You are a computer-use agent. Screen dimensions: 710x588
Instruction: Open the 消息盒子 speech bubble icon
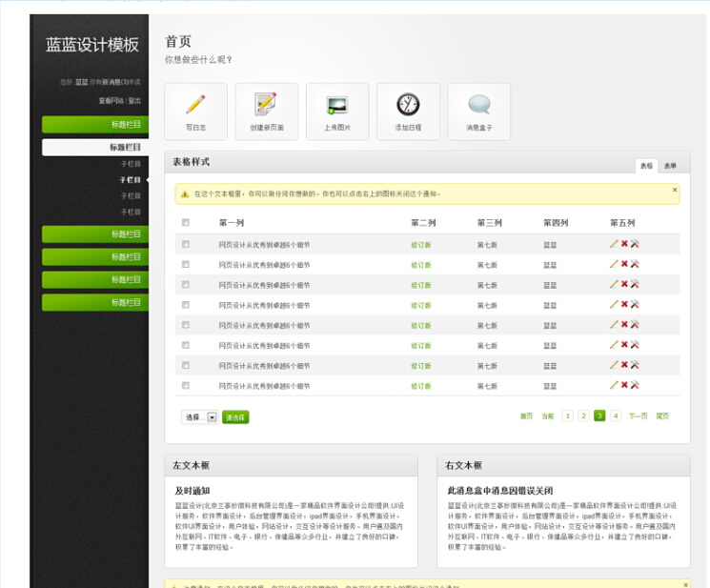[x=478, y=105]
